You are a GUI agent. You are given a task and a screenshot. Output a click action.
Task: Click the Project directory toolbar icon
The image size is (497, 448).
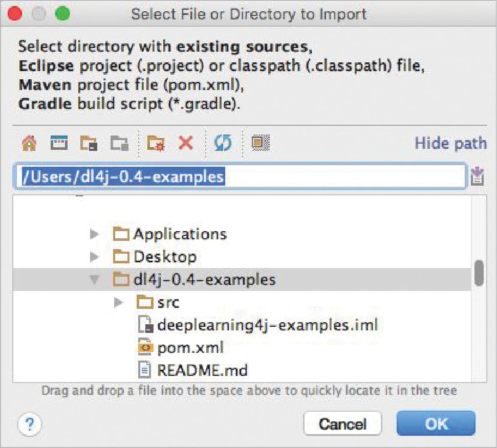coord(89,144)
